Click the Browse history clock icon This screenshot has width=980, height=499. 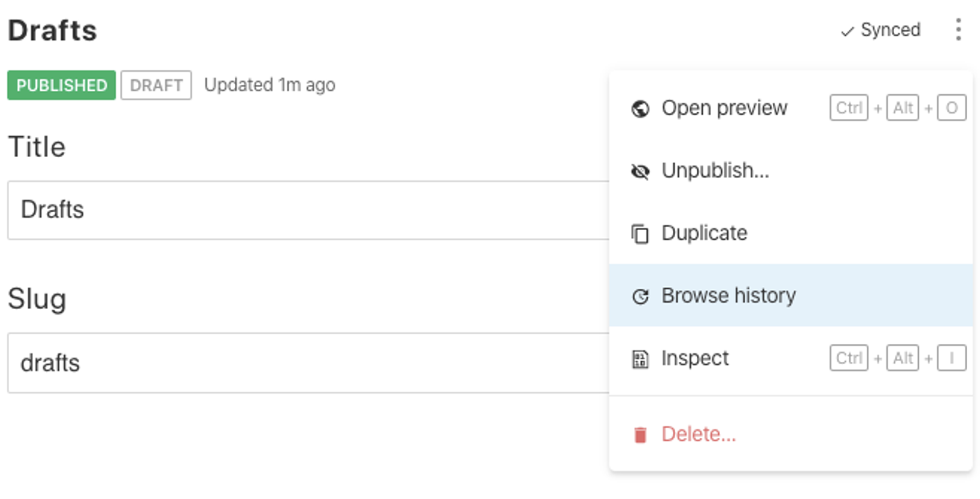coord(640,296)
